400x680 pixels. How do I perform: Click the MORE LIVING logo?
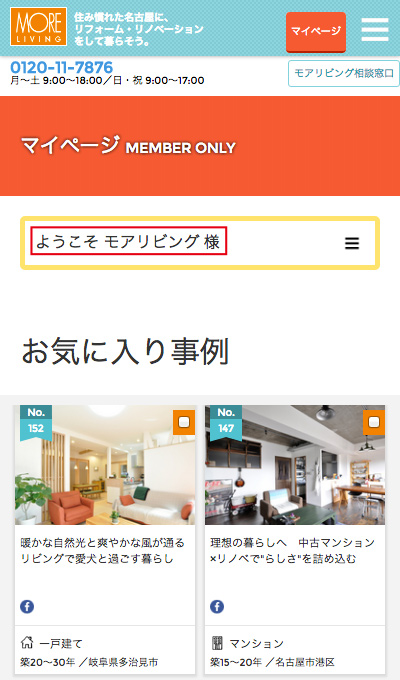(39, 26)
